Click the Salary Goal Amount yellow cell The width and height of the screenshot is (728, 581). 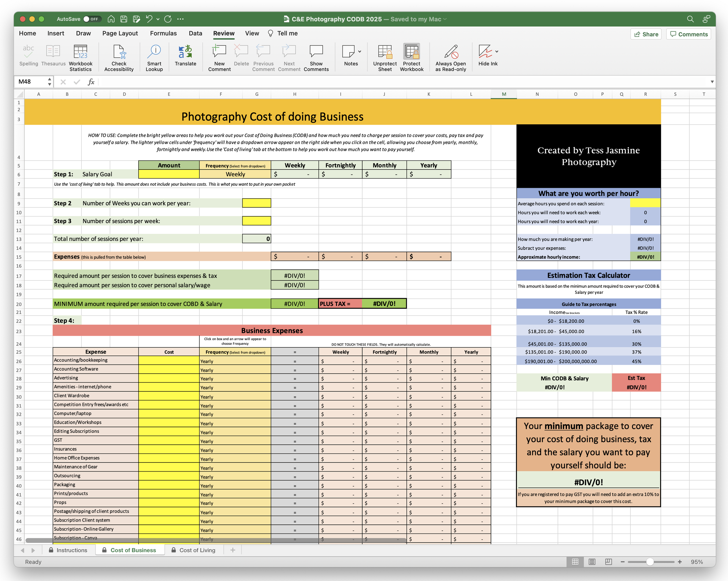(x=169, y=174)
